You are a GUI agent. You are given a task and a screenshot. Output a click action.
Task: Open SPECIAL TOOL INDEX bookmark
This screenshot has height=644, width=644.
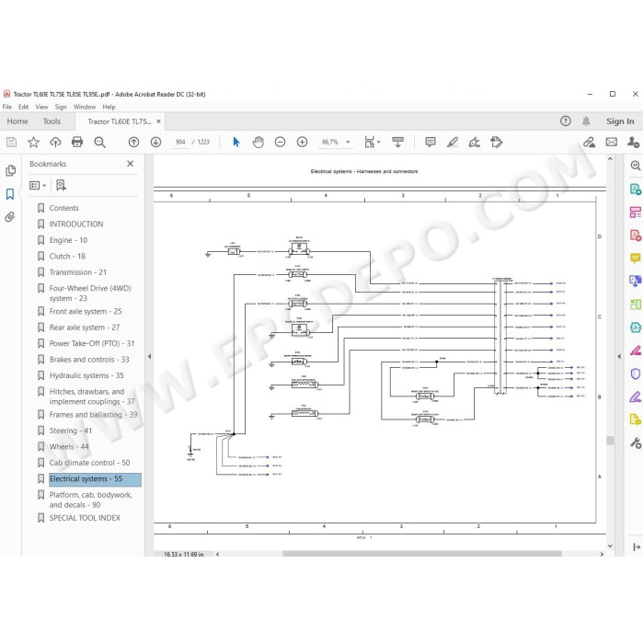click(85, 518)
